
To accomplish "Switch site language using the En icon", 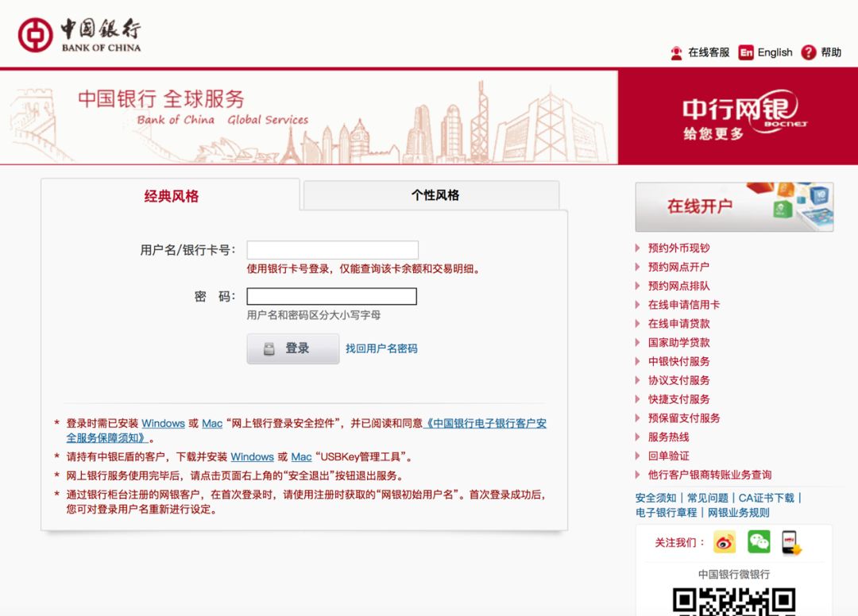I will [x=747, y=52].
